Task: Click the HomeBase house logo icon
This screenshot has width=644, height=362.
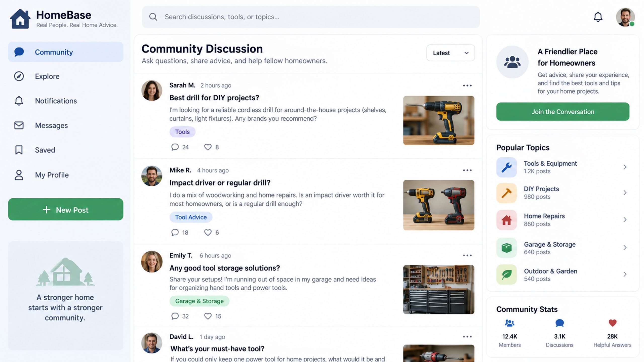Action: pyautogui.click(x=20, y=19)
